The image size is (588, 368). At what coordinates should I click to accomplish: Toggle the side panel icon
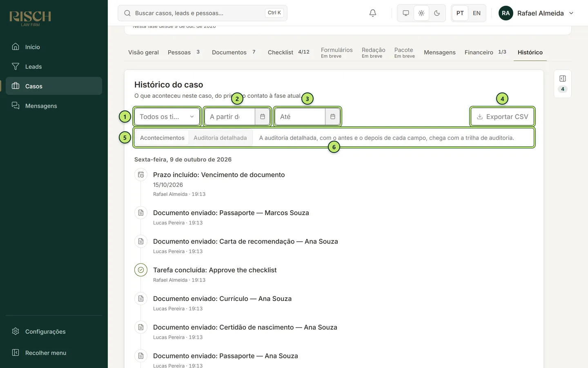(x=563, y=79)
